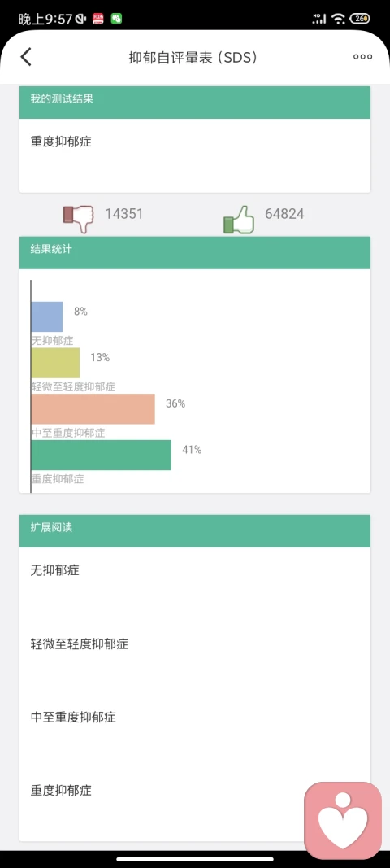Viewport: 390px width, 868px height.
Task: Tap the WeChat icon in status bar
Action: coord(116,19)
